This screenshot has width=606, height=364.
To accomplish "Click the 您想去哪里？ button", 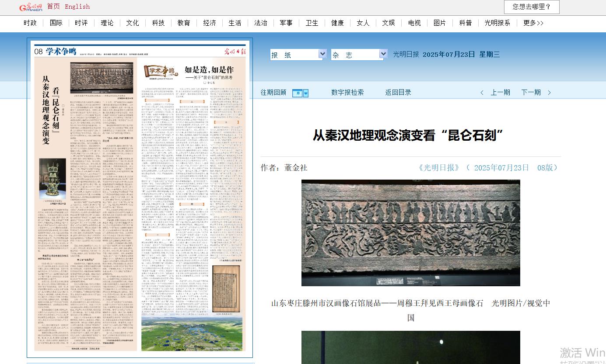I will click(x=531, y=7).
